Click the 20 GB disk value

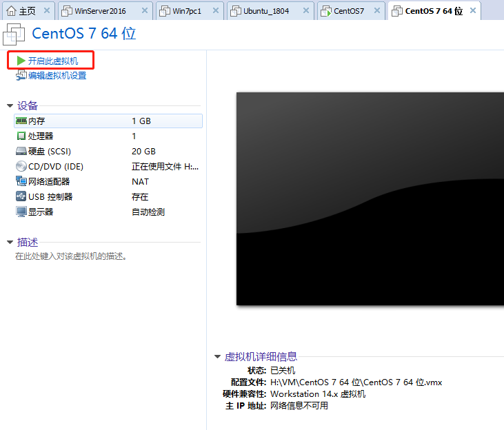coord(143,151)
